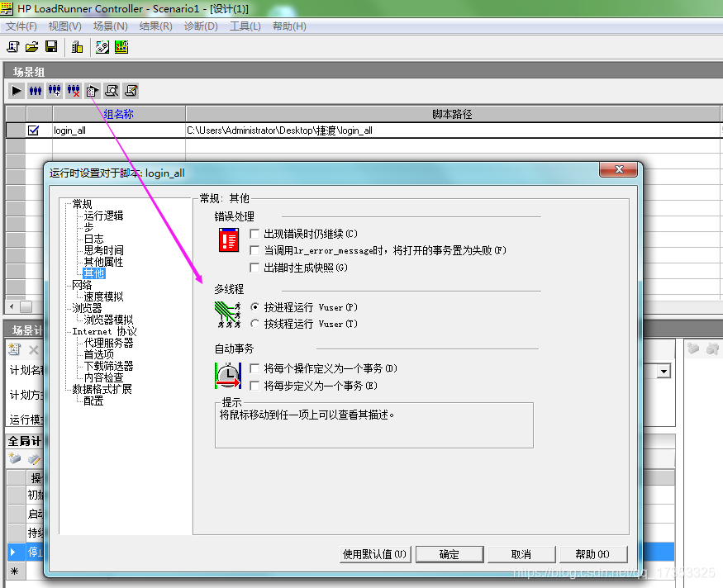Click the Start Scenario play icon
Viewport: 723px width, 588px height.
17,91
